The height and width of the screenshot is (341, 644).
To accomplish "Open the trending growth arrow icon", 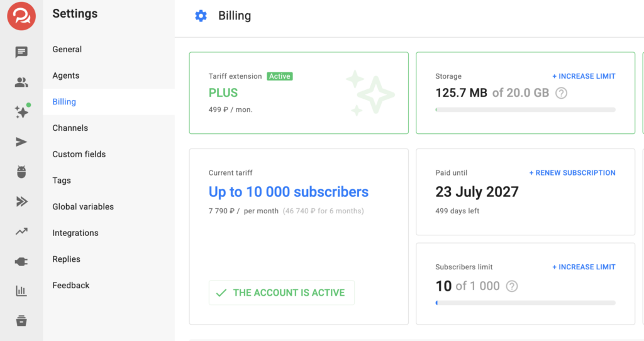I will pos(21,232).
